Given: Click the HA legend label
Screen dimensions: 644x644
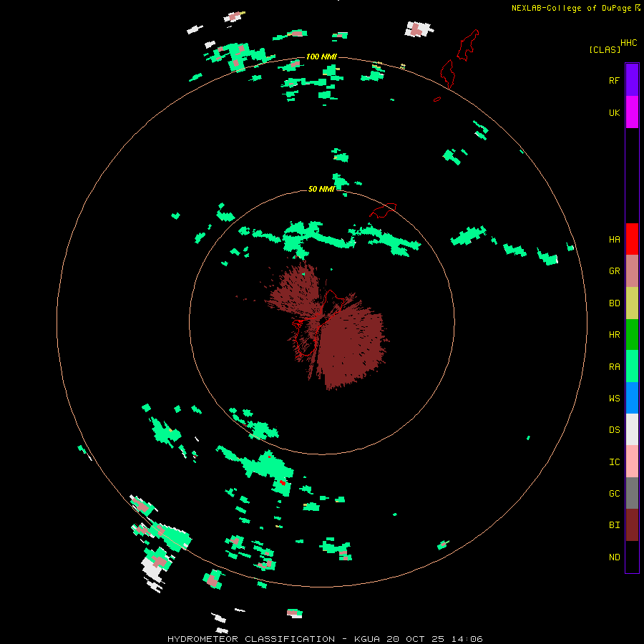Looking at the screenshot, I should coord(614,240).
